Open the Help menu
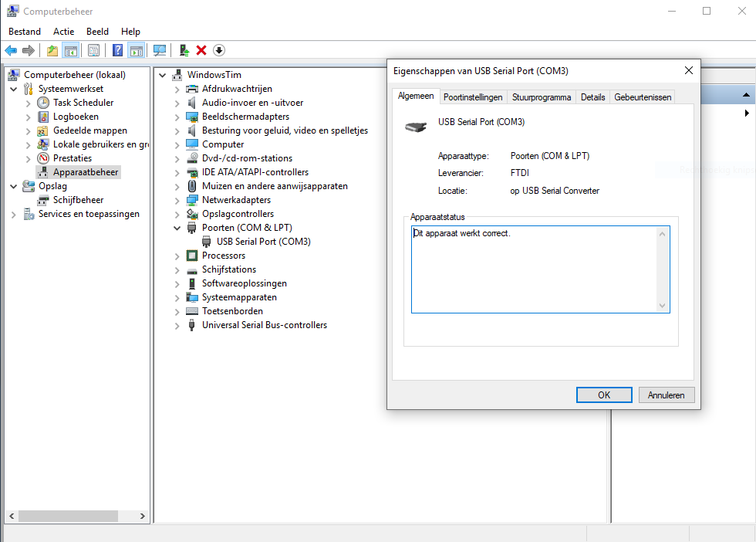This screenshot has width=756, height=542. [130, 32]
